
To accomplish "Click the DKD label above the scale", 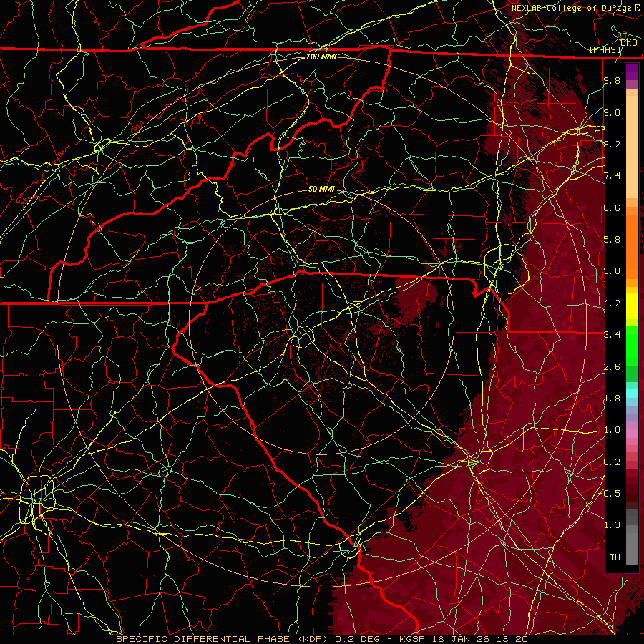I will pos(629,43).
